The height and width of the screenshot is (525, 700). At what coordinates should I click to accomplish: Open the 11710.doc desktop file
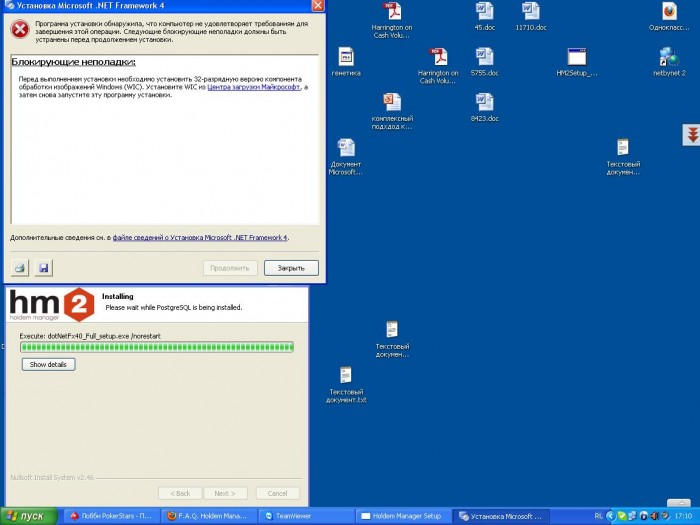pos(531,17)
